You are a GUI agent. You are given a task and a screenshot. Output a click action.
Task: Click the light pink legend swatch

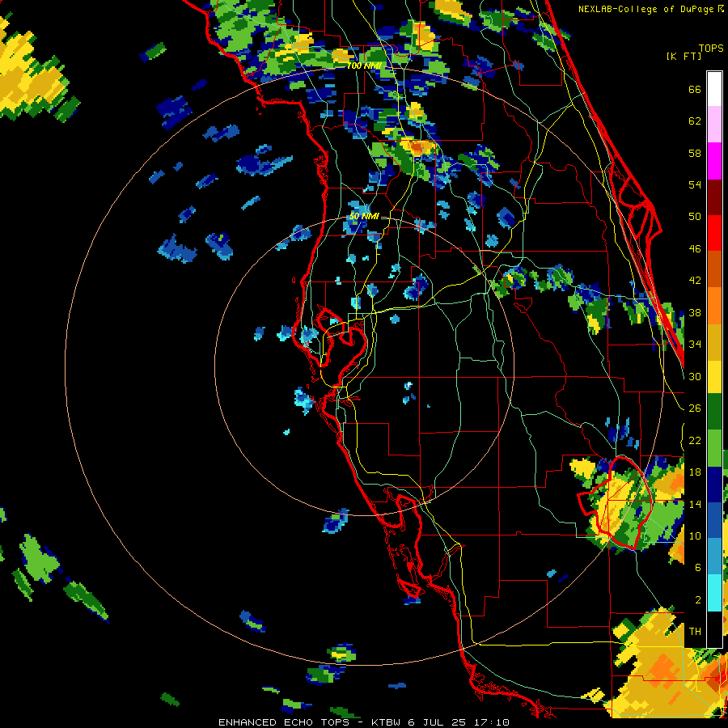pyautogui.click(x=714, y=124)
